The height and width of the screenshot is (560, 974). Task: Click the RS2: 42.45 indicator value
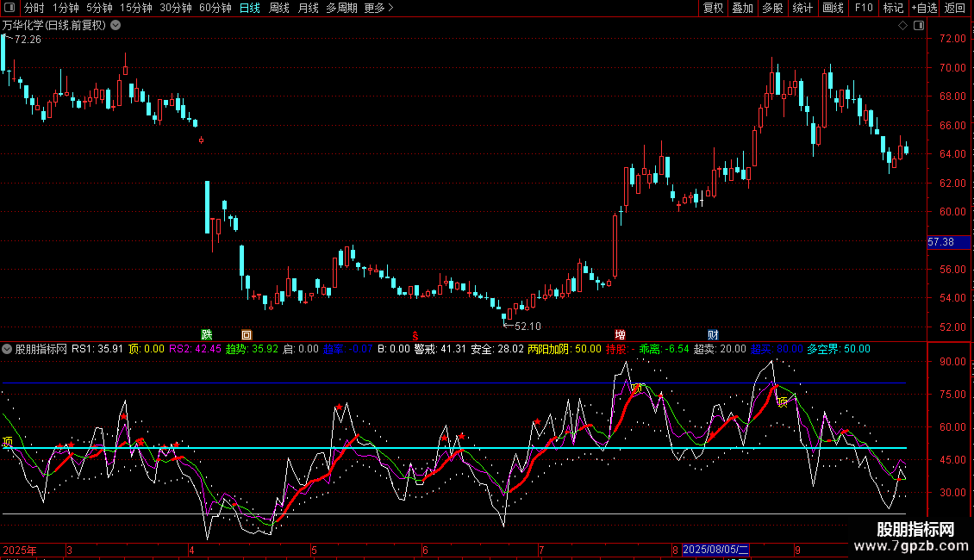click(x=195, y=350)
